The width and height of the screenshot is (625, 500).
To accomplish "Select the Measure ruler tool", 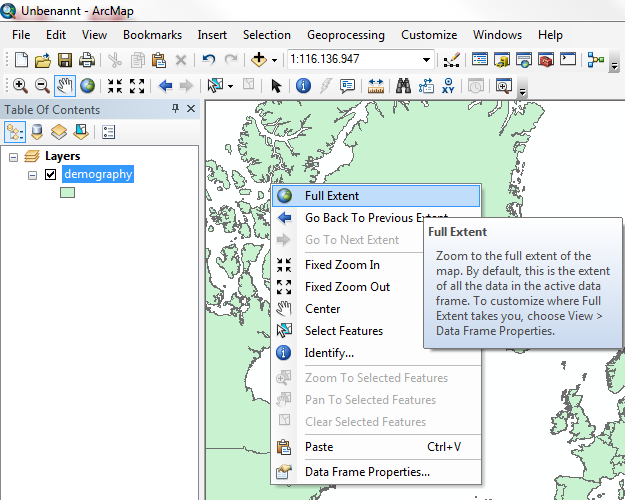I will click(375, 86).
